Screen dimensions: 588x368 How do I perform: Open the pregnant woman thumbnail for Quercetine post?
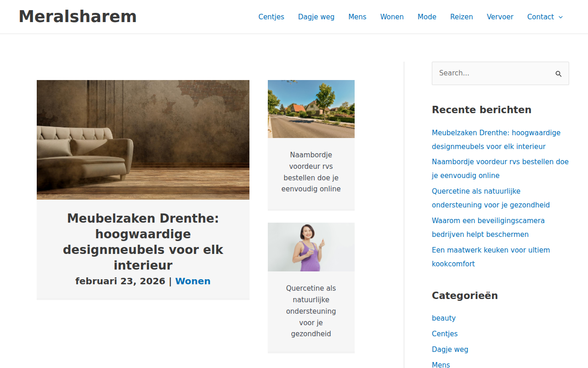click(x=311, y=247)
